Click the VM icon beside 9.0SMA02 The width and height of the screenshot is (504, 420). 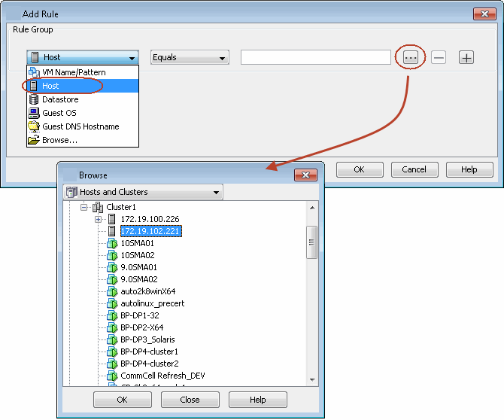click(x=112, y=279)
